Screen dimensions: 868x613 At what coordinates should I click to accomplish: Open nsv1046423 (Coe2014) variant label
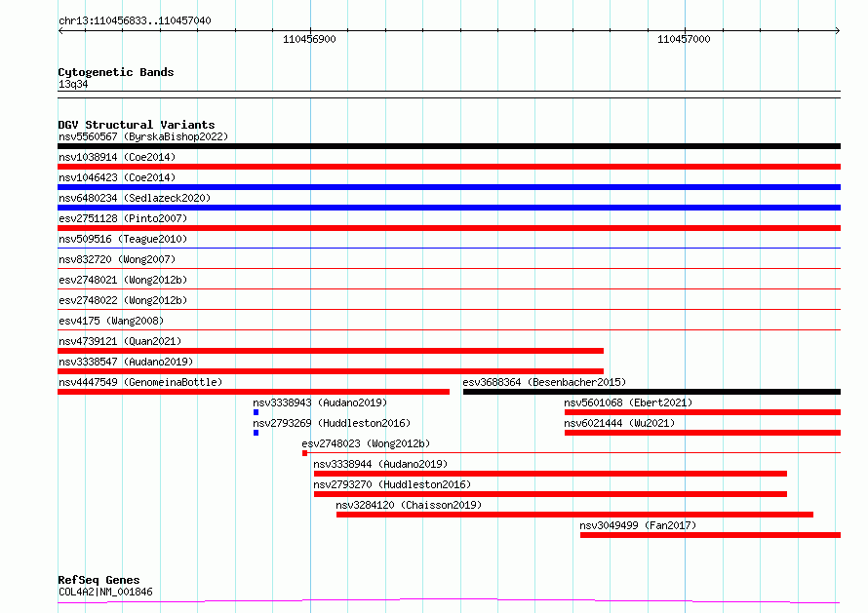[117, 177]
